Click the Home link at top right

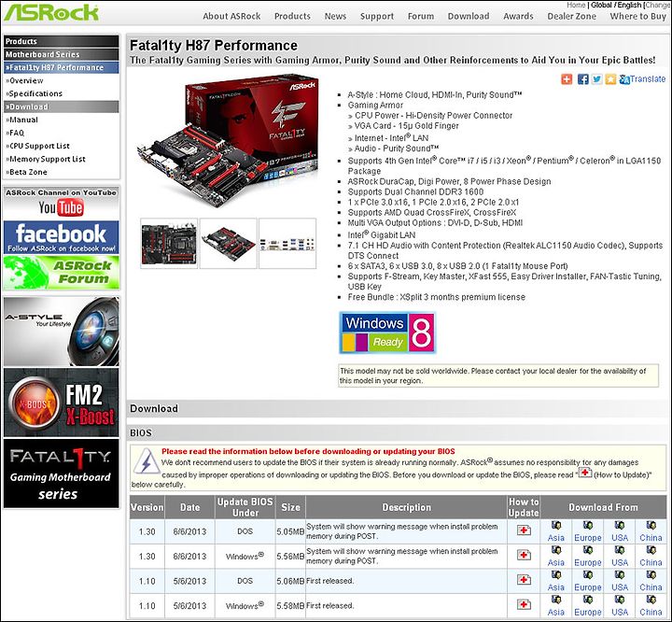[576, 5]
